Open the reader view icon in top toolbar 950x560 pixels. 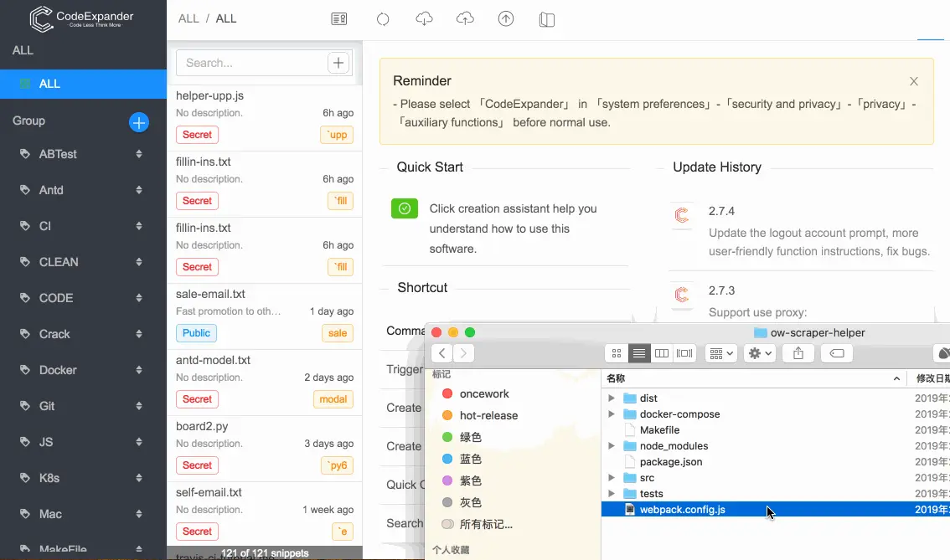click(x=339, y=18)
